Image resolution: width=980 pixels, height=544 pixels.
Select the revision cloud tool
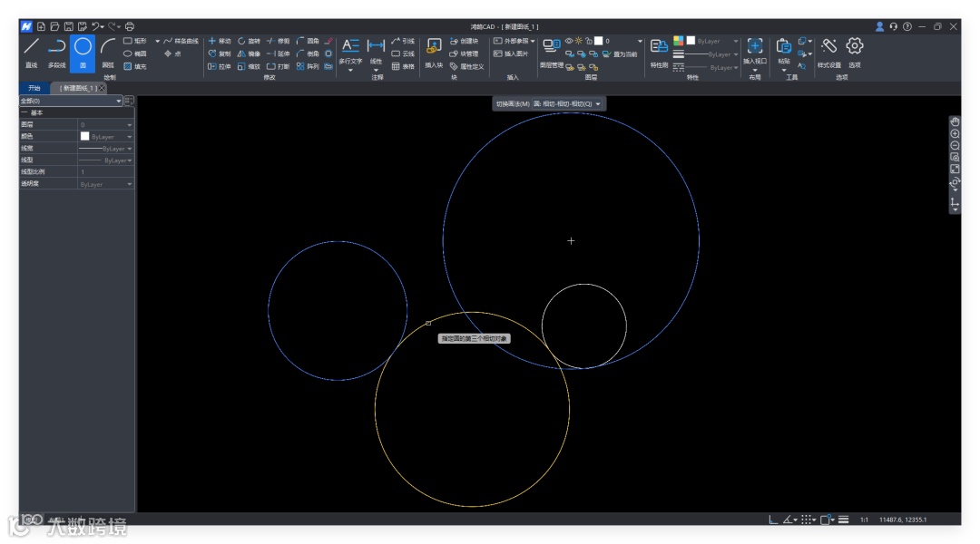403,53
